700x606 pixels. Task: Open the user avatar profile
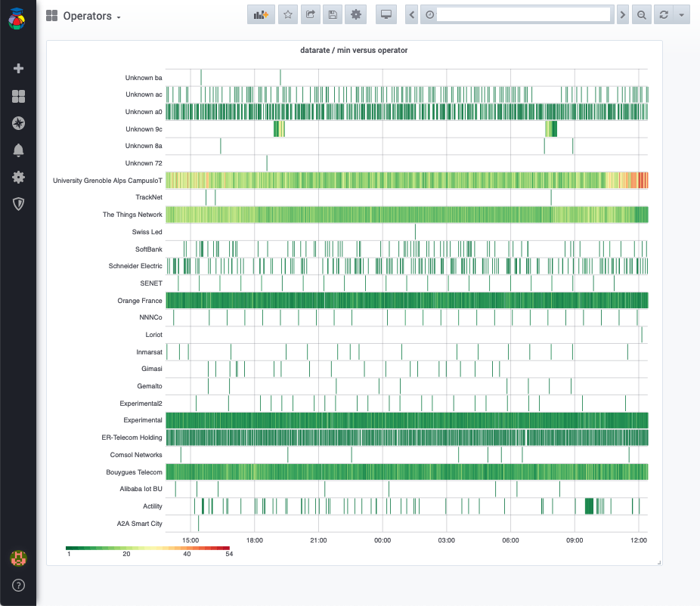(x=18, y=558)
